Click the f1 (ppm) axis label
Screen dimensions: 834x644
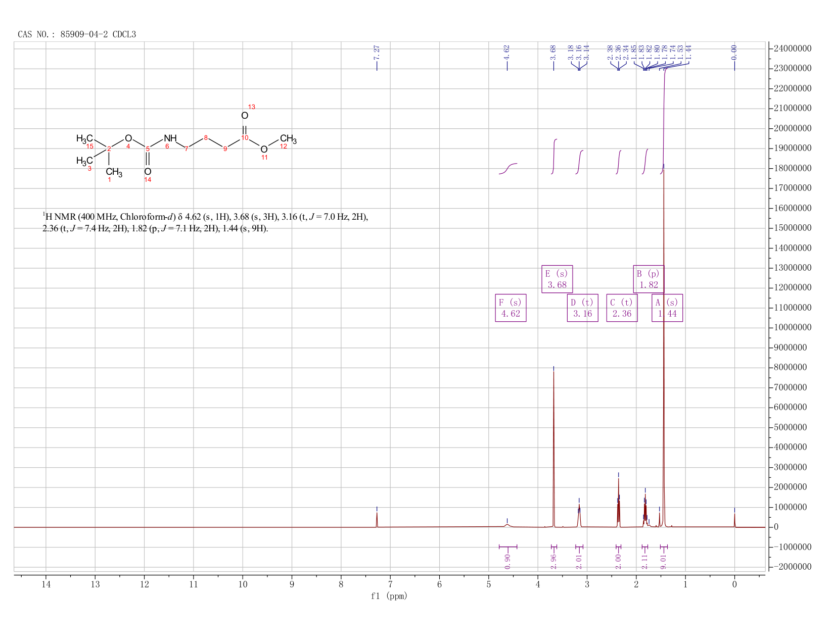coord(389,596)
